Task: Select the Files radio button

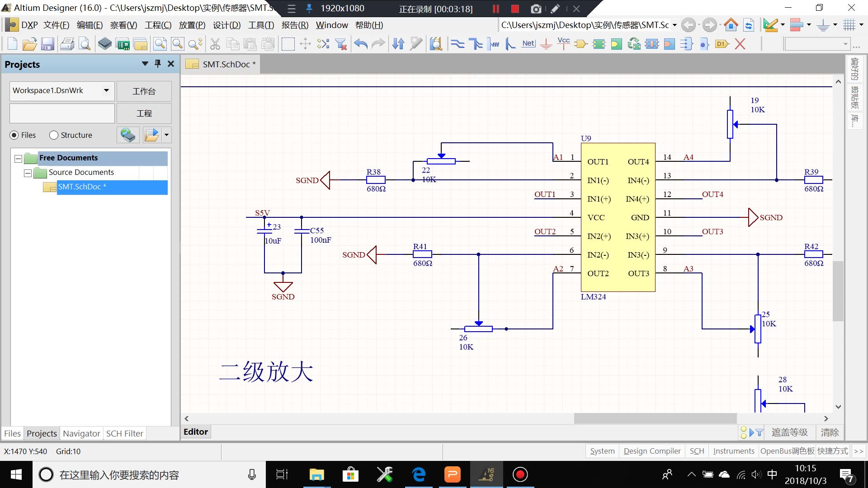Action: click(x=14, y=135)
